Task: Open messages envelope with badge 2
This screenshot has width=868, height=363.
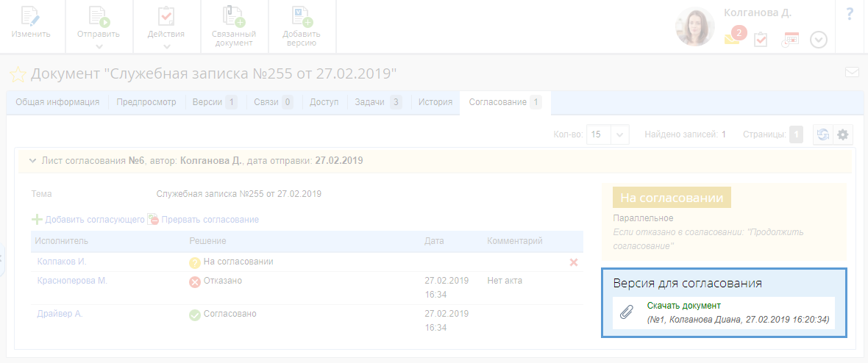Action: (x=735, y=37)
